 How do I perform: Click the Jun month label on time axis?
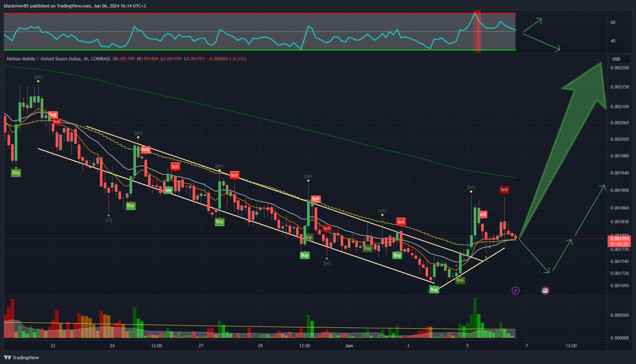349,346
